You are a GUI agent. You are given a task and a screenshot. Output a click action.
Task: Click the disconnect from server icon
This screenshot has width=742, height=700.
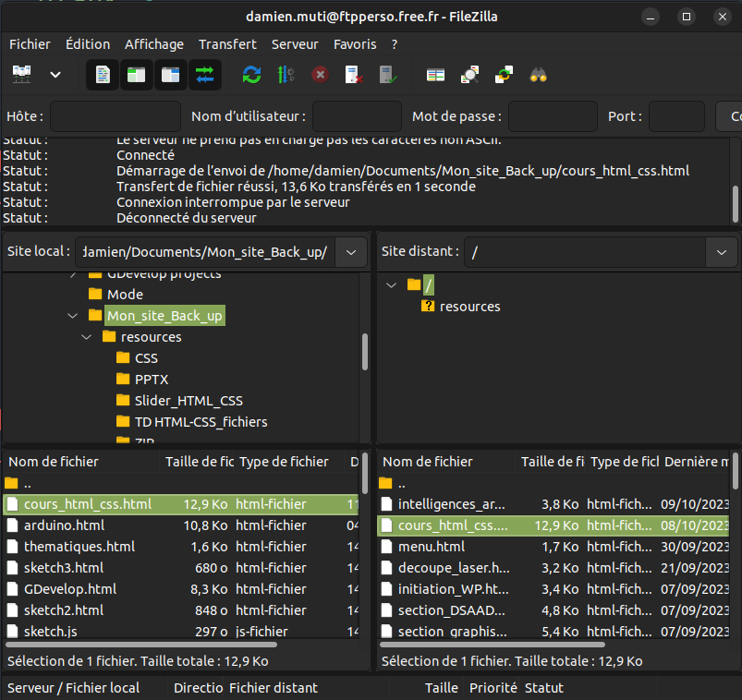[x=353, y=75]
